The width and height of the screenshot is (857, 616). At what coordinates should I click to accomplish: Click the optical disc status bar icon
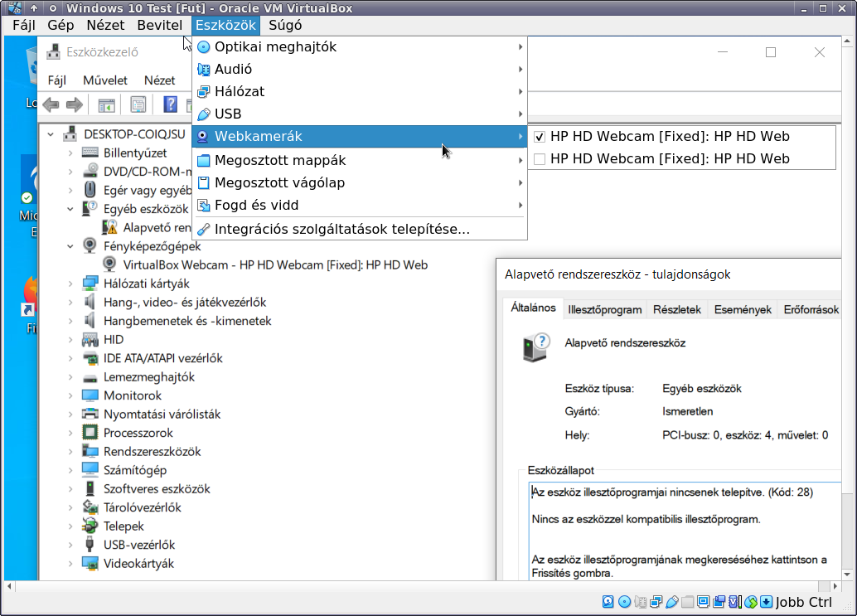pos(624,602)
